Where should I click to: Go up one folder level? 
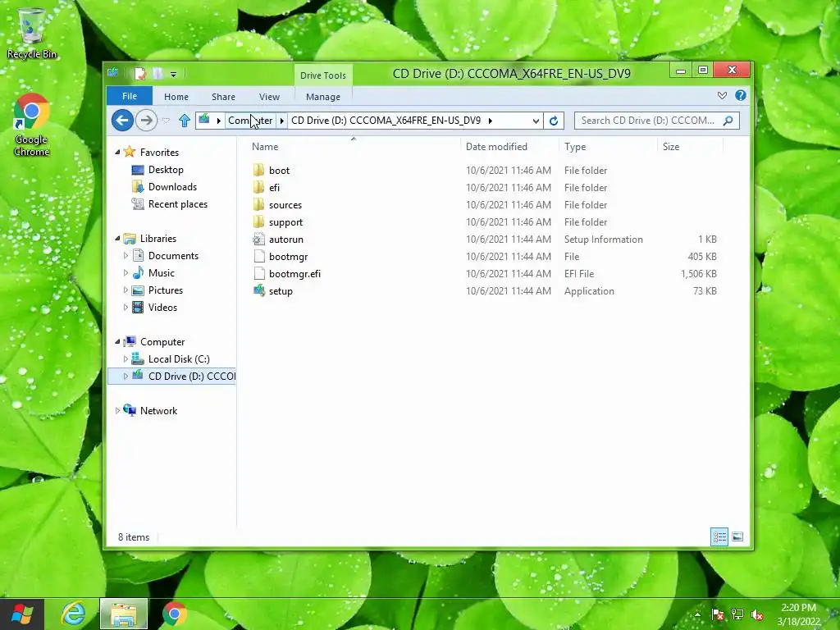[185, 121]
